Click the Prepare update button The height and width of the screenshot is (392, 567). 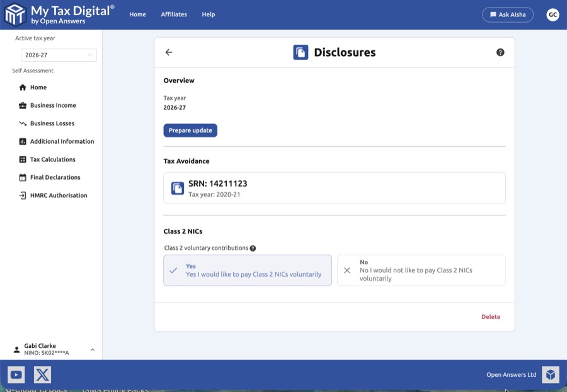point(190,130)
